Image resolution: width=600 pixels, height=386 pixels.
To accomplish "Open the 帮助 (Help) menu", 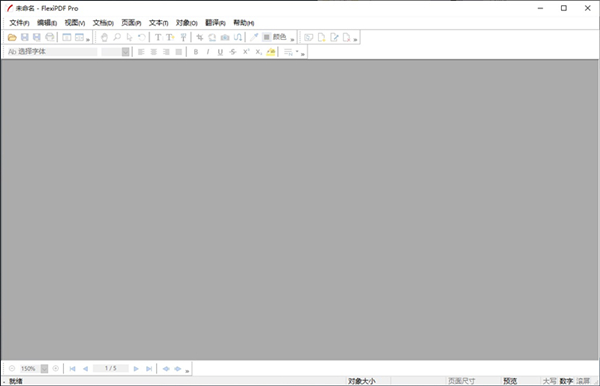I will tap(243, 23).
